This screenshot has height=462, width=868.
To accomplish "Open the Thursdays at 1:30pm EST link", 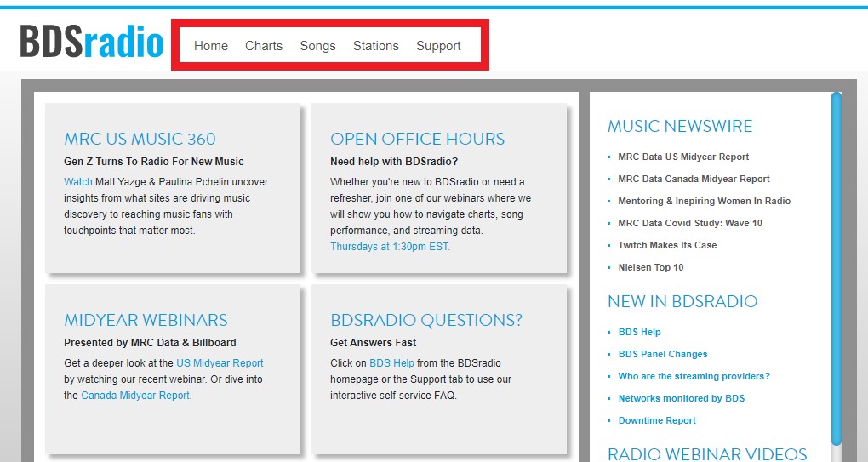I will (391, 246).
